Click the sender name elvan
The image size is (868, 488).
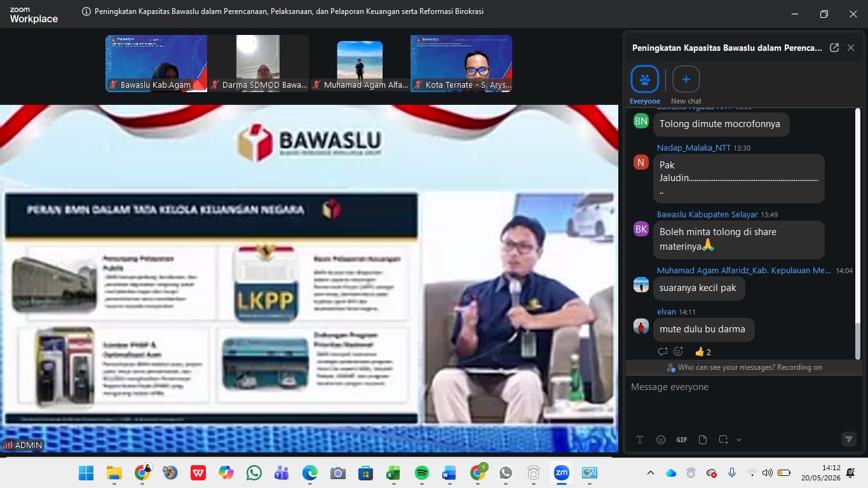click(x=667, y=312)
